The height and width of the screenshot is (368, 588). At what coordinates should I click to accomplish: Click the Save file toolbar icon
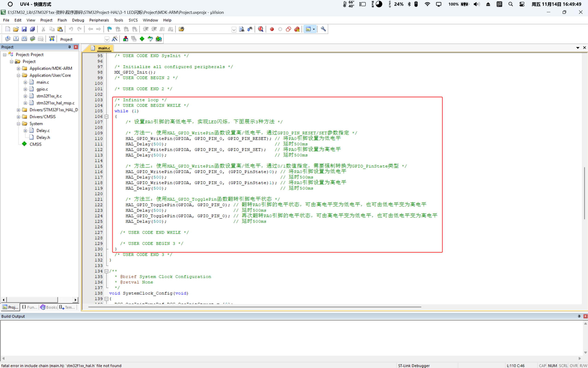coord(24,29)
